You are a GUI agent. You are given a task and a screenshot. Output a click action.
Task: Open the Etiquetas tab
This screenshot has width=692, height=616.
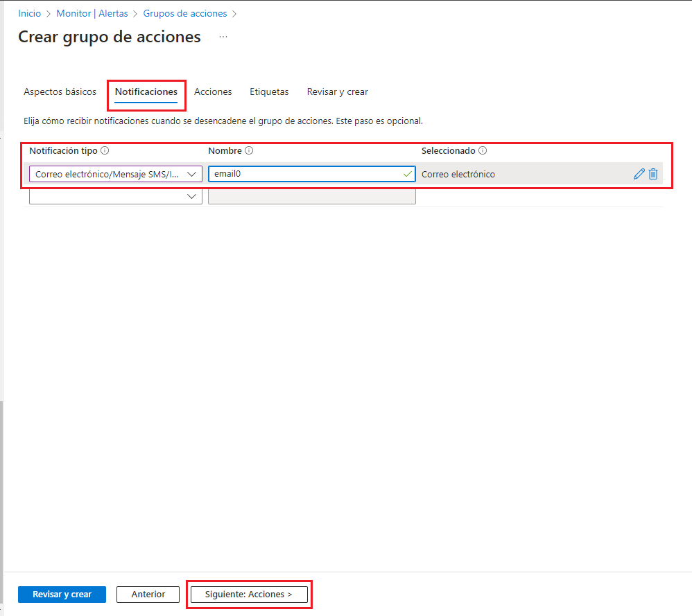pyautogui.click(x=269, y=91)
